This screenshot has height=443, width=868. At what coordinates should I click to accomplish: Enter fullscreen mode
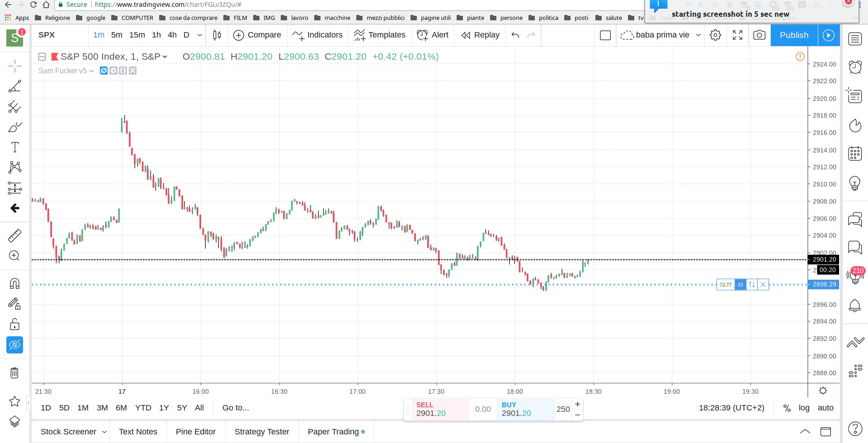tap(737, 35)
